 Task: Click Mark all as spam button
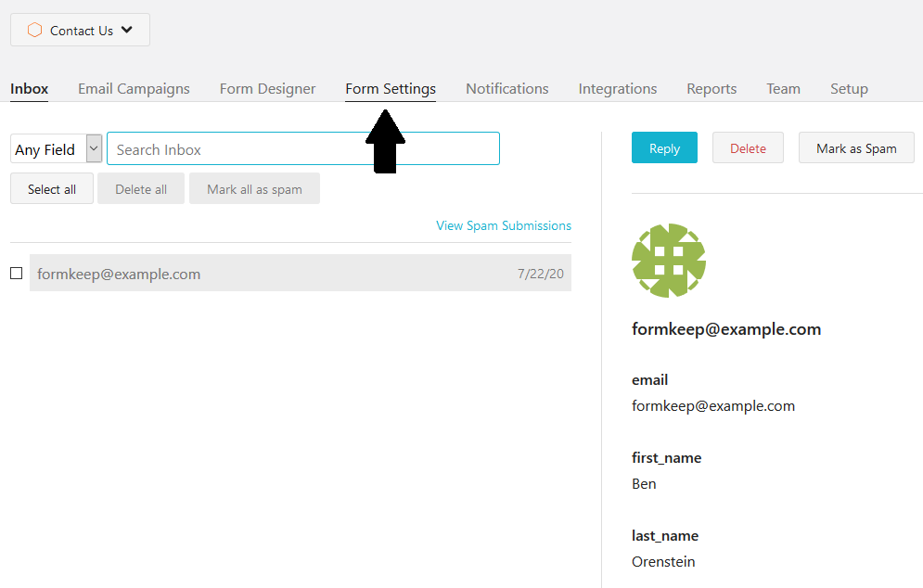(255, 189)
